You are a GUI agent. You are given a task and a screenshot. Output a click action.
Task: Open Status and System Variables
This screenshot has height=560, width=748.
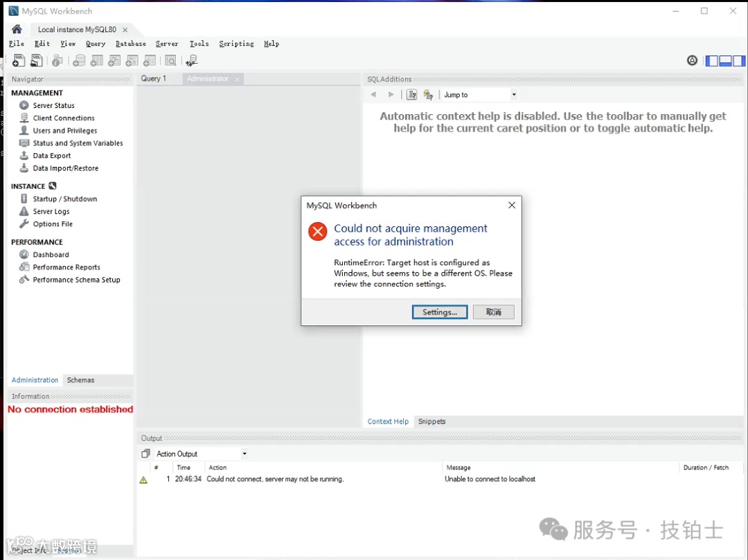pyautogui.click(x=78, y=143)
